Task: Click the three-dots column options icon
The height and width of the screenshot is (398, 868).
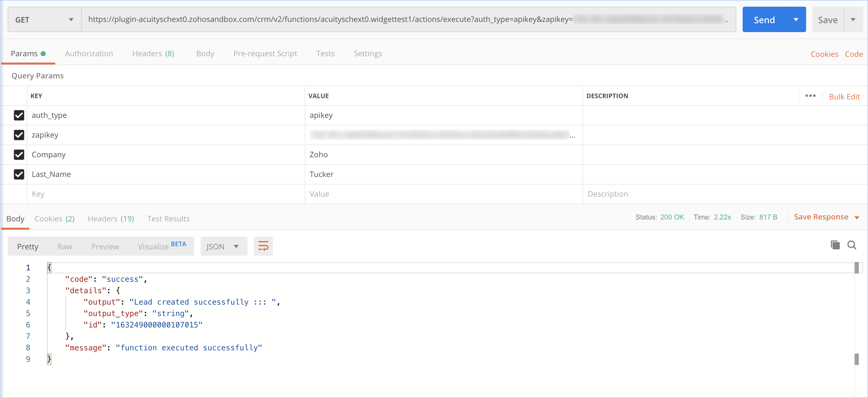Action: coord(810,96)
